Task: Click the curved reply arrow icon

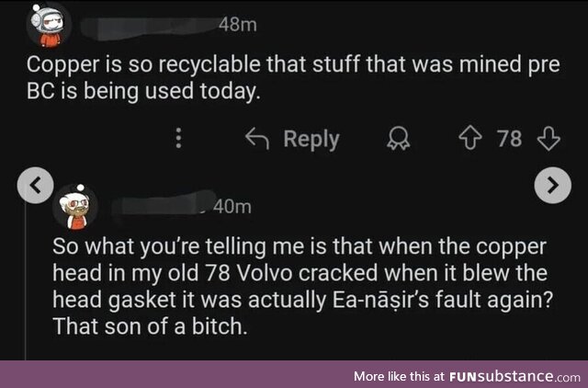Action: pos(257,139)
